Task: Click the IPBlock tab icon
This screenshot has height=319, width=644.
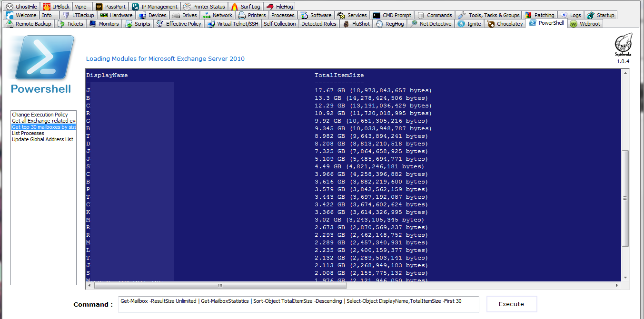Action: [47, 7]
